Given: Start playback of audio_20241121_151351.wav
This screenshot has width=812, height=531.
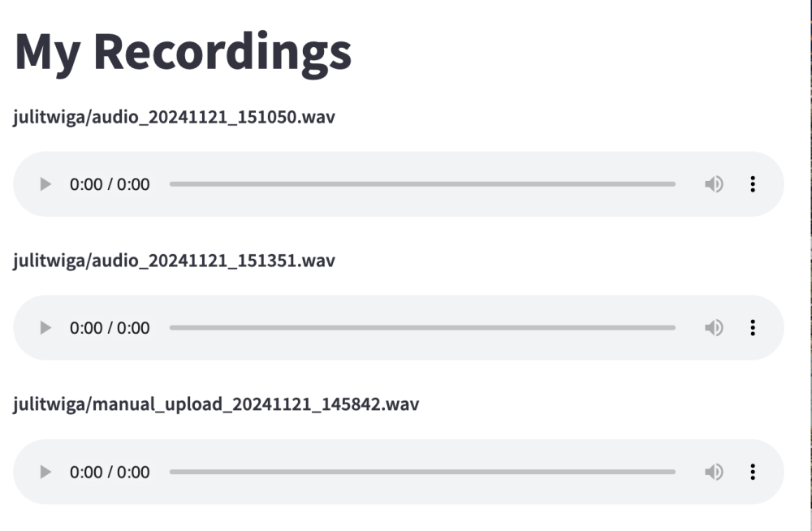Looking at the screenshot, I should click(45, 328).
